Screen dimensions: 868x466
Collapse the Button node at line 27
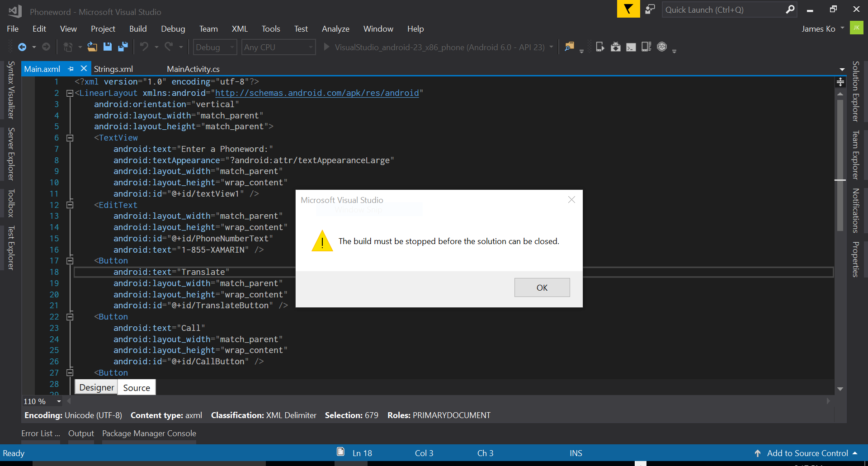click(70, 373)
